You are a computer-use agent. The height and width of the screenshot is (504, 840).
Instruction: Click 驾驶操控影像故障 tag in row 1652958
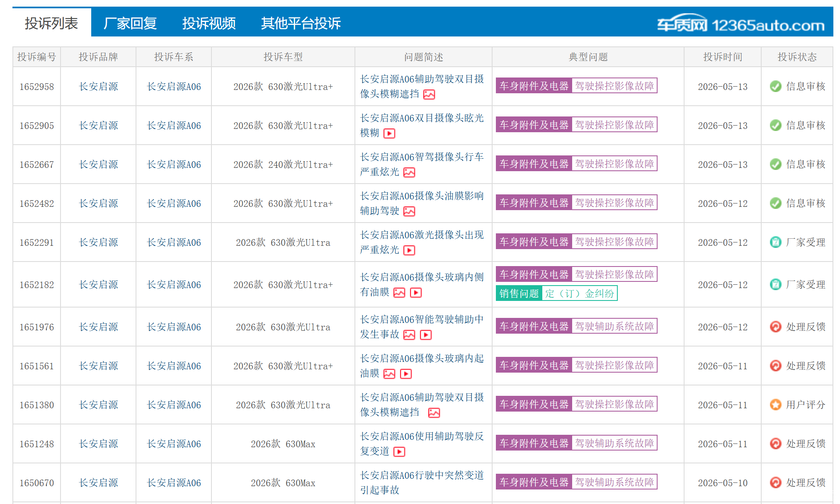tap(614, 86)
